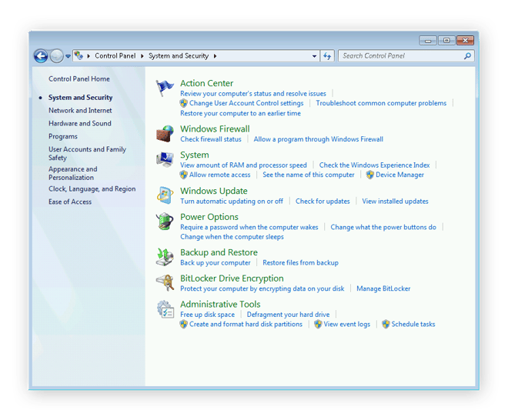Open View installed updates
Screen dimensions: 508x420
395,202
